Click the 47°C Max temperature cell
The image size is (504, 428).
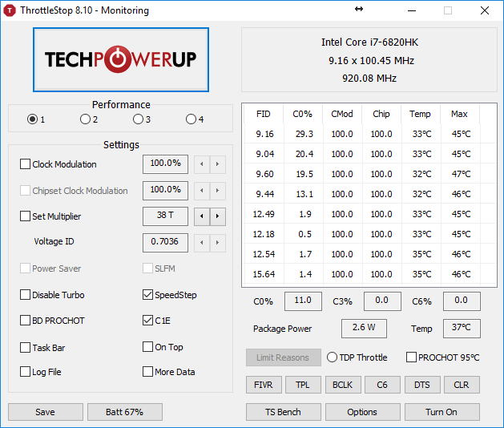[462, 174]
